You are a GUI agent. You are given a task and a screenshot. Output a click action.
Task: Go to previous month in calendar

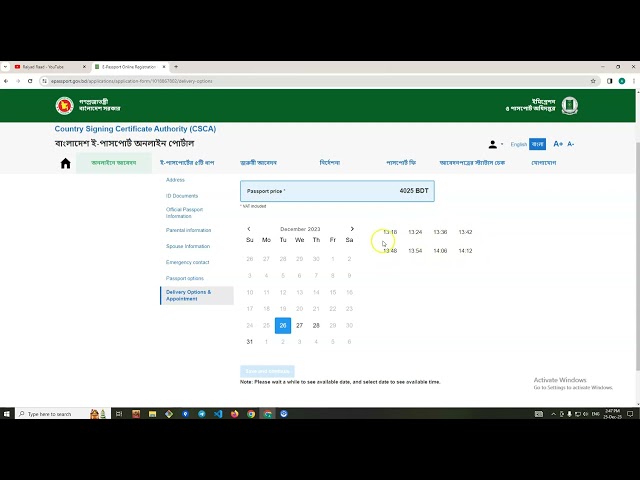pos(249,229)
